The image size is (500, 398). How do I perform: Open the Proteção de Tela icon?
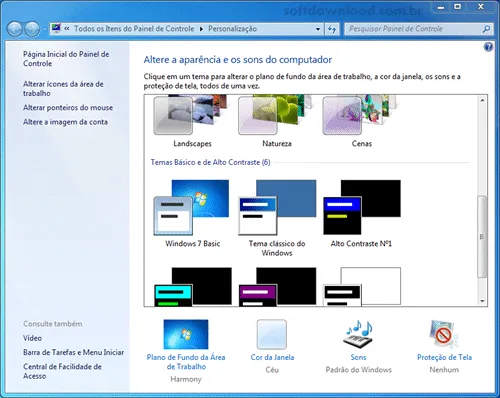coord(444,334)
